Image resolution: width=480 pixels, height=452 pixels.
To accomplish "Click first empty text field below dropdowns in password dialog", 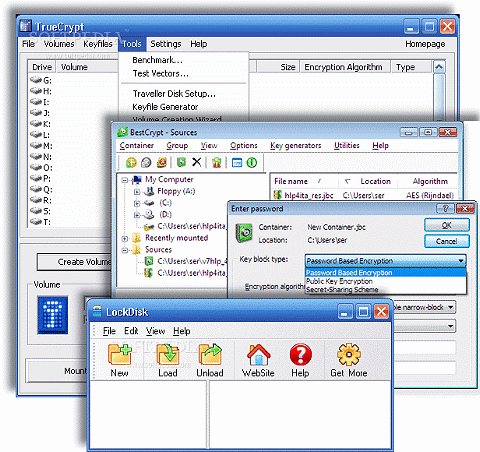I will coord(424,347).
